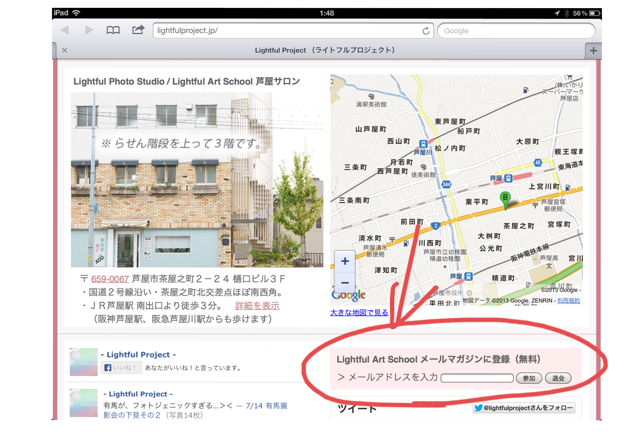Tap the second Facebook post thumbnail

[84, 404]
